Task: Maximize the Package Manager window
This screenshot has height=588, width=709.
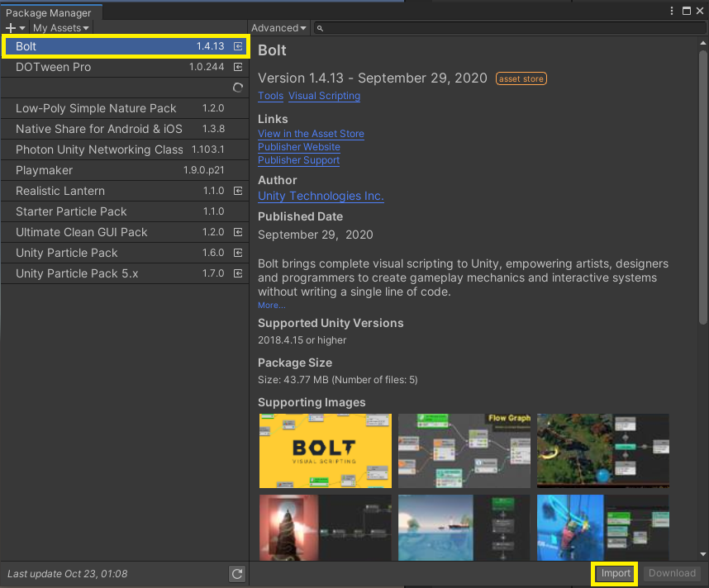Action: pos(687,11)
